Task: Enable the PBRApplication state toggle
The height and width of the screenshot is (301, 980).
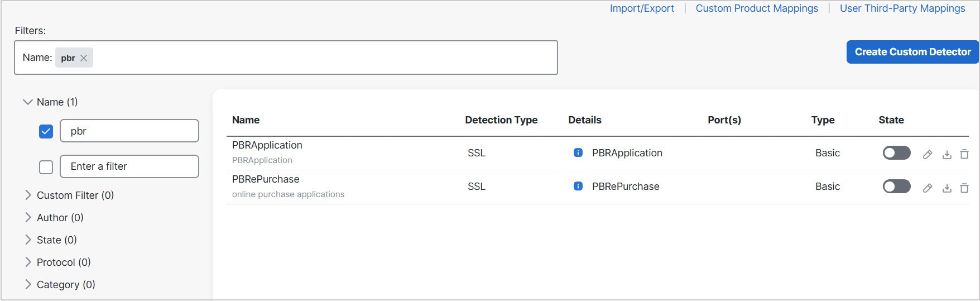Action: point(896,152)
